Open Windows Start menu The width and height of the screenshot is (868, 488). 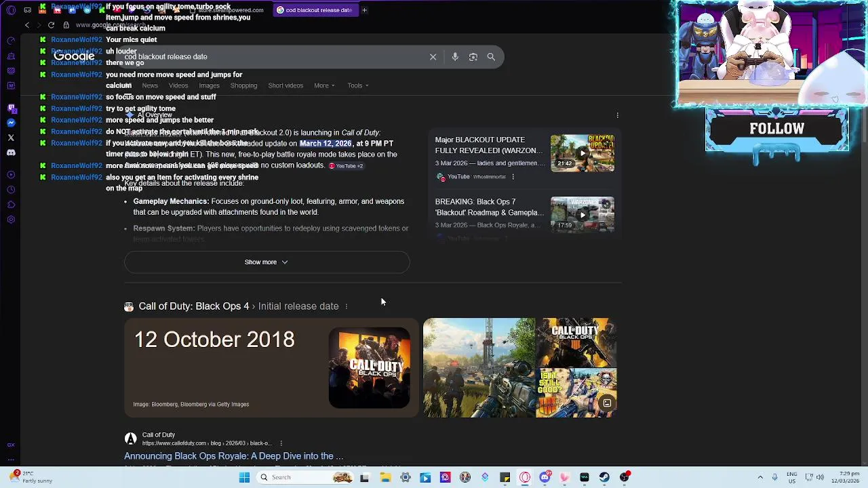point(244,477)
